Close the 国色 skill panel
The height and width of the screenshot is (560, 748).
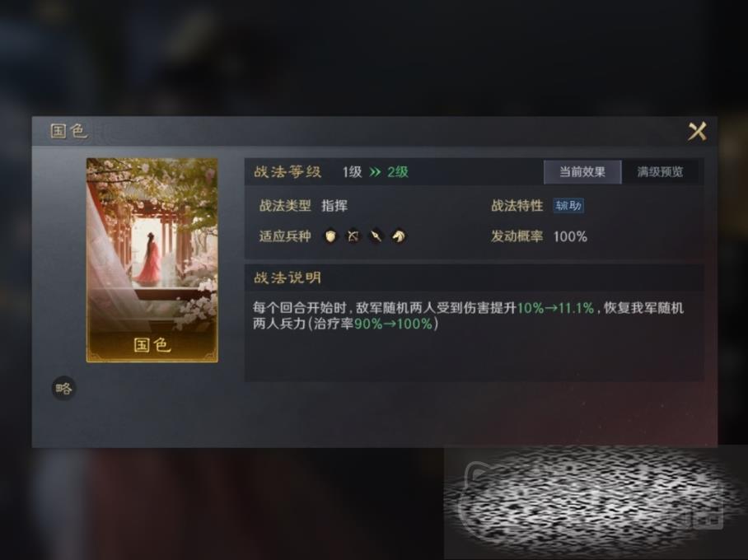pyautogui.click(x=696, y=131)
